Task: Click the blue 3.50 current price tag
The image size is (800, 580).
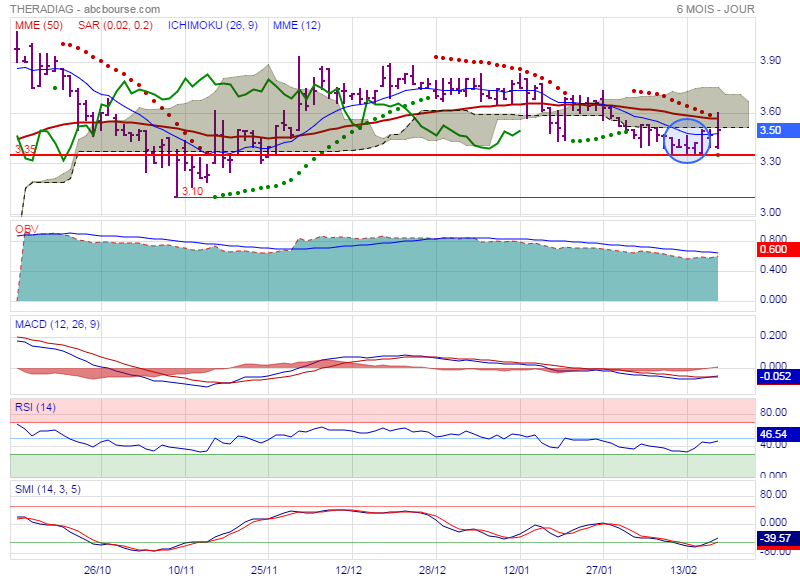Action: pyautogui.click(x=778, y=130)
